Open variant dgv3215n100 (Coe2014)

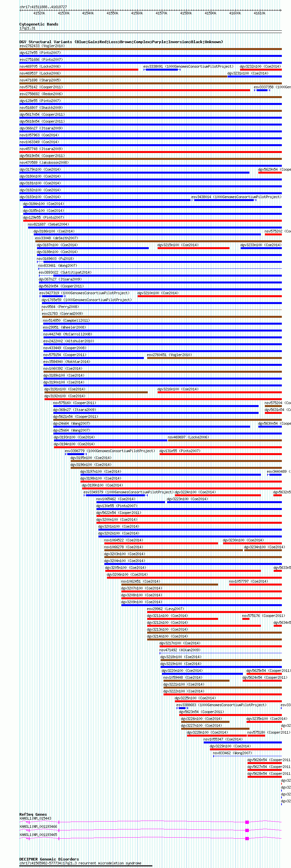pyautogui.click(x=178, y=245)
